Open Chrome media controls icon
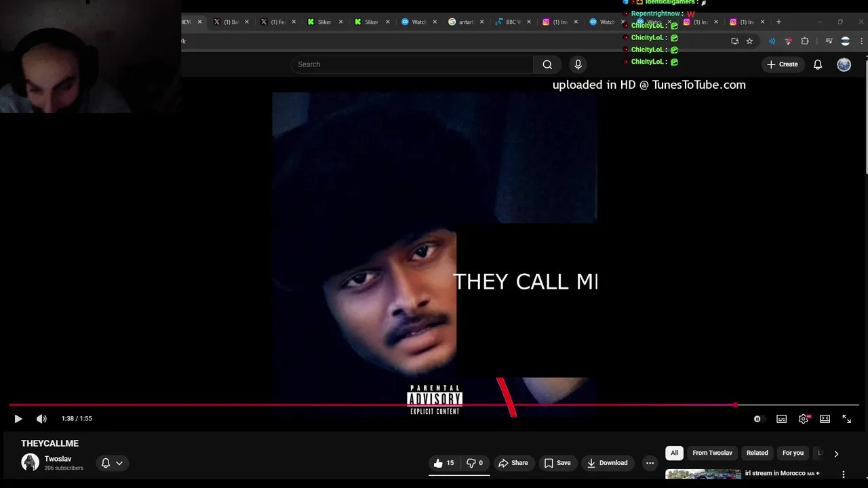The height and width of the screenshot is (488, 868). click(829, 41)
